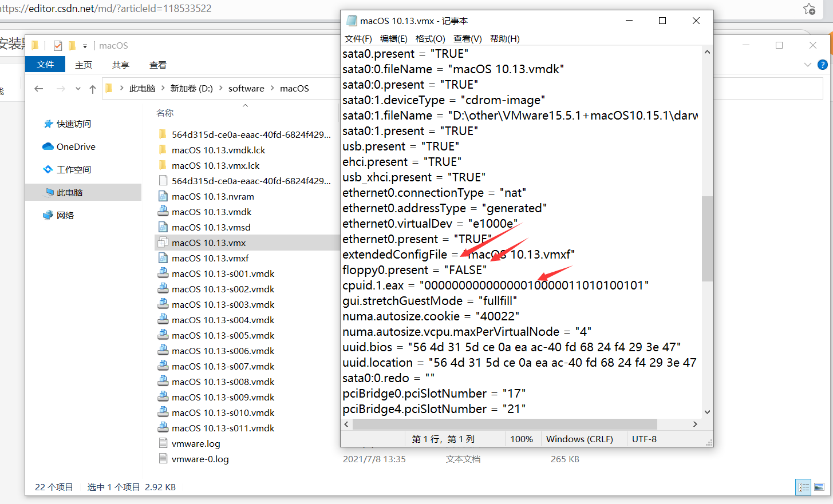This screenshot has height=504, width=833.
Task: Click the New folder icon in quick access toolbar
Action: (x=72, y=45)
